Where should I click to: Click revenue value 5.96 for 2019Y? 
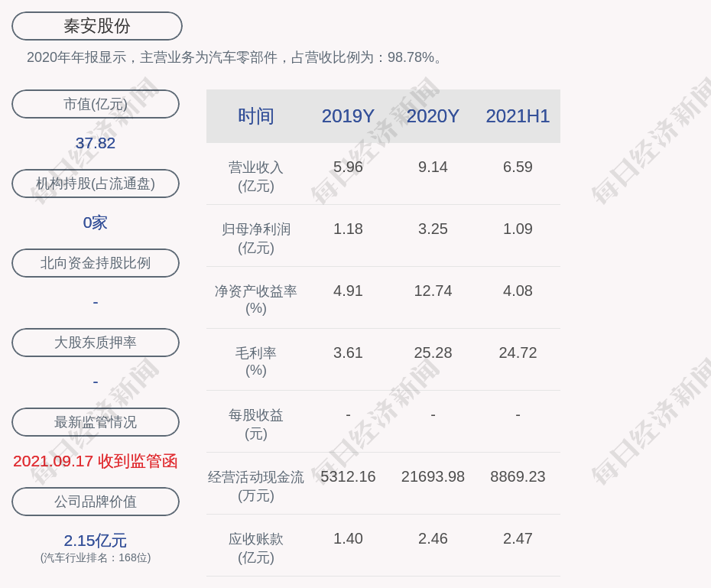(x=348, y=167)
